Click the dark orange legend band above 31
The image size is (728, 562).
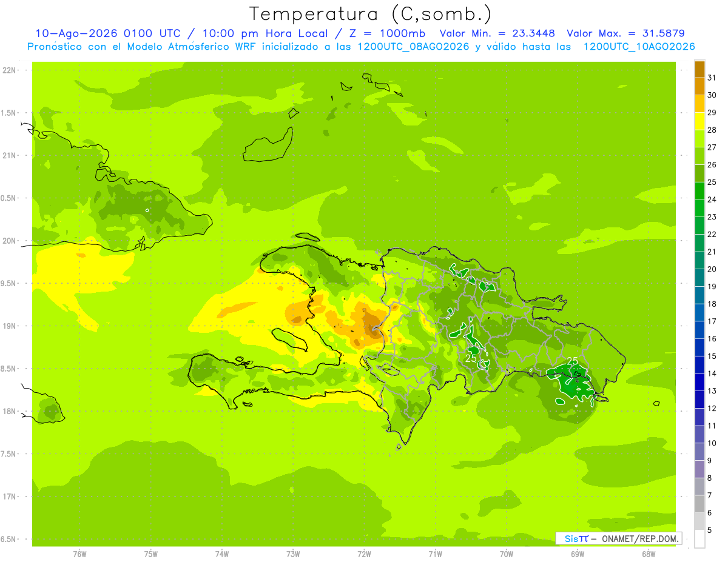[x=699, y=69]
